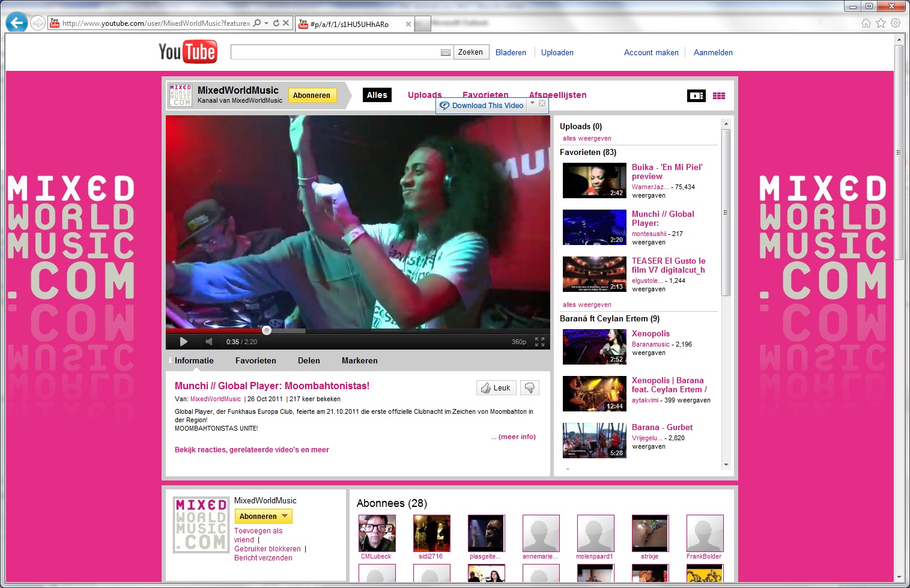The width and height of the screenshot is (910, 588).
Task: Open the on-screen keyboard icon in search box
Action: (x=445, y=52)
